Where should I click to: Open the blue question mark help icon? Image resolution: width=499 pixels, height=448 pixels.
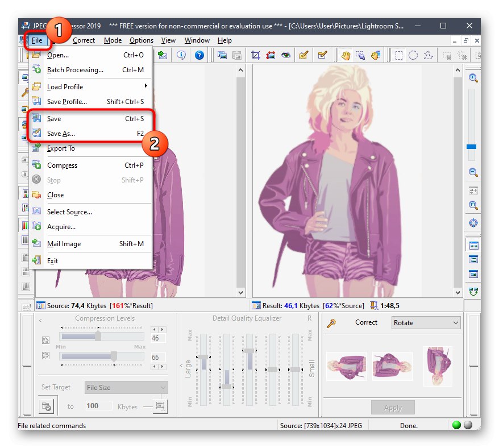(199, 55)
